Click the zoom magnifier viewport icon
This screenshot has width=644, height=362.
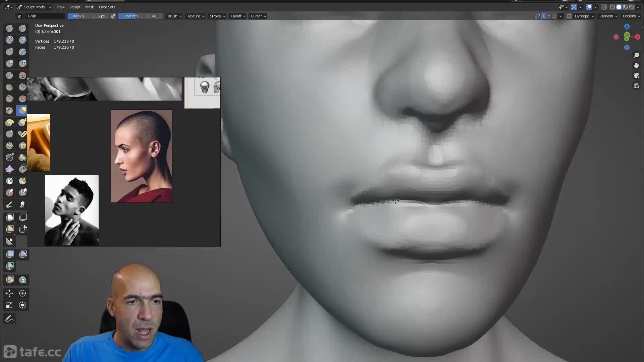(636, 55)
